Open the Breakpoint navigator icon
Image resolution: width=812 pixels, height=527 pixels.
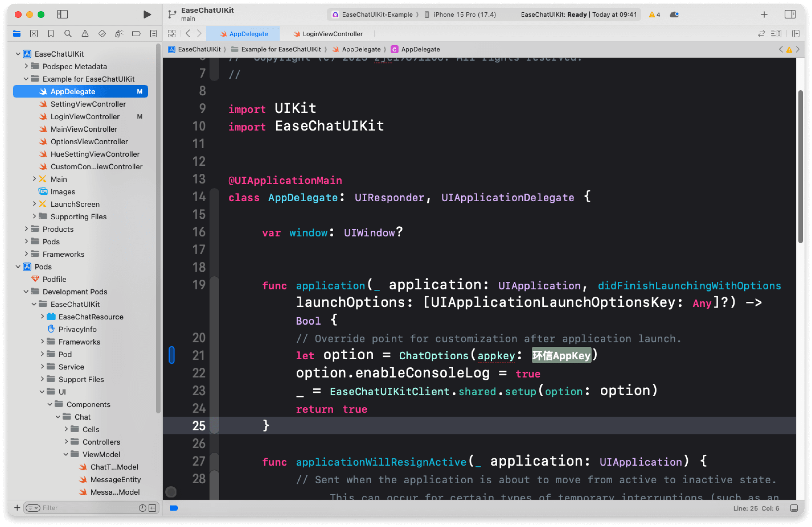(136, 34)
